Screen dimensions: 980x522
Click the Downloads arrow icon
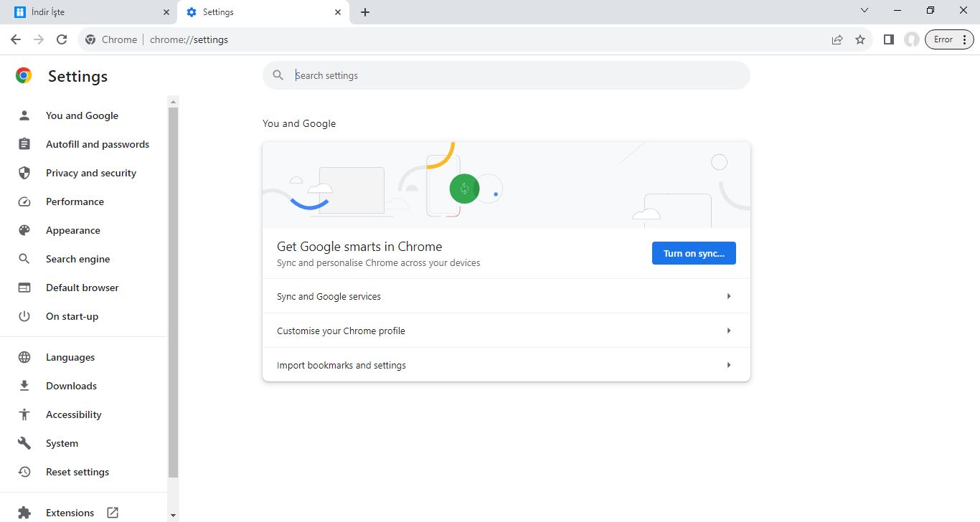click(24, 386)
